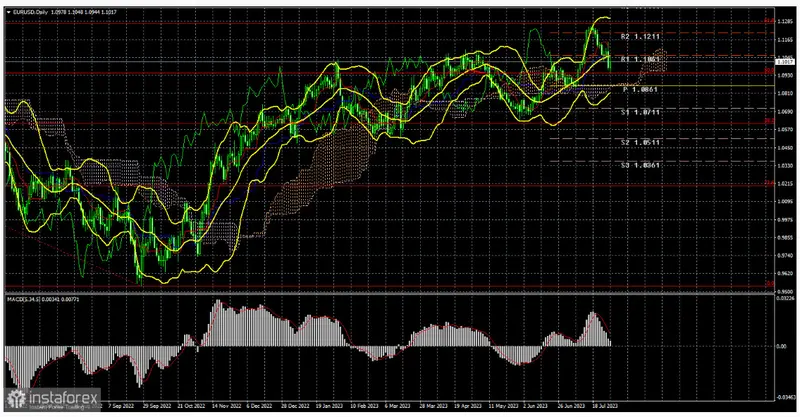Click 1.1165 on the price axis
This screenshot has height=417, width=800.
pos(783,40)
